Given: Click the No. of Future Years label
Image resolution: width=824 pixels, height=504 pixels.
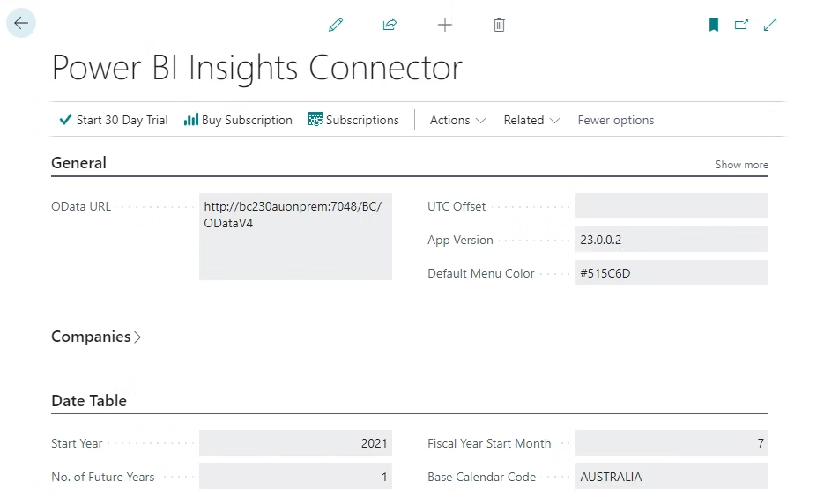Looking at the screenshot, I should (103, 478).
